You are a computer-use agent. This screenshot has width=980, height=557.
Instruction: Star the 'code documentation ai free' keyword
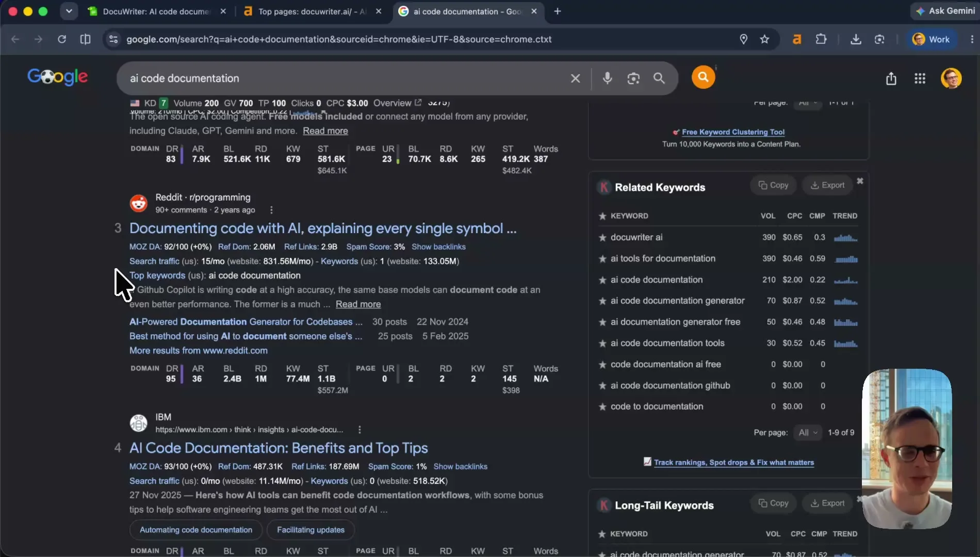[x=602, y=364]
